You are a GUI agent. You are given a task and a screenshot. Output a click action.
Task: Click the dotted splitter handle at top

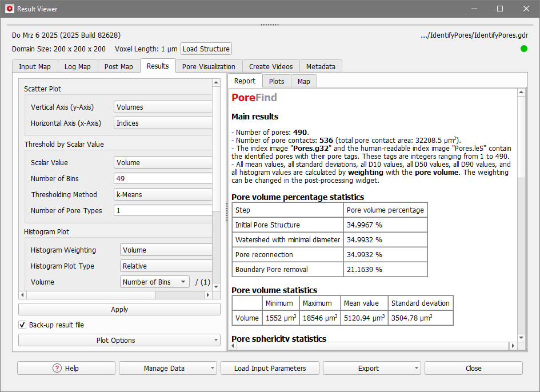[270, 25]
